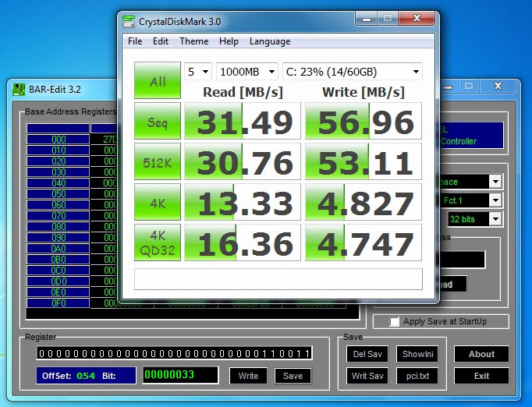Image resolution: width=532 pixels, height=407 pixels.
Task: Open the 32 bits width dropdown in BAR-Edit
Action: pyautogui.click(x=495, y=219)
